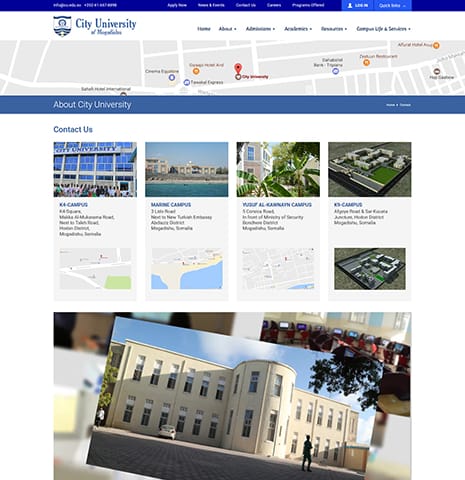Screen dimensions: 465x480
Task: Open the Yusuf Al-Kawnayn Campus photo
Action: coord(278,169)
